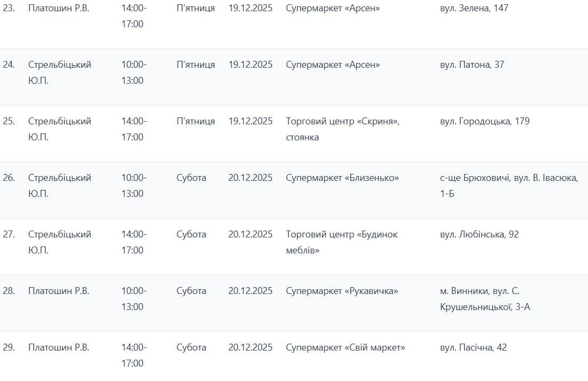
Task: Select Супермаркет «Свій маркет» cell
Action: coord(345,347)
